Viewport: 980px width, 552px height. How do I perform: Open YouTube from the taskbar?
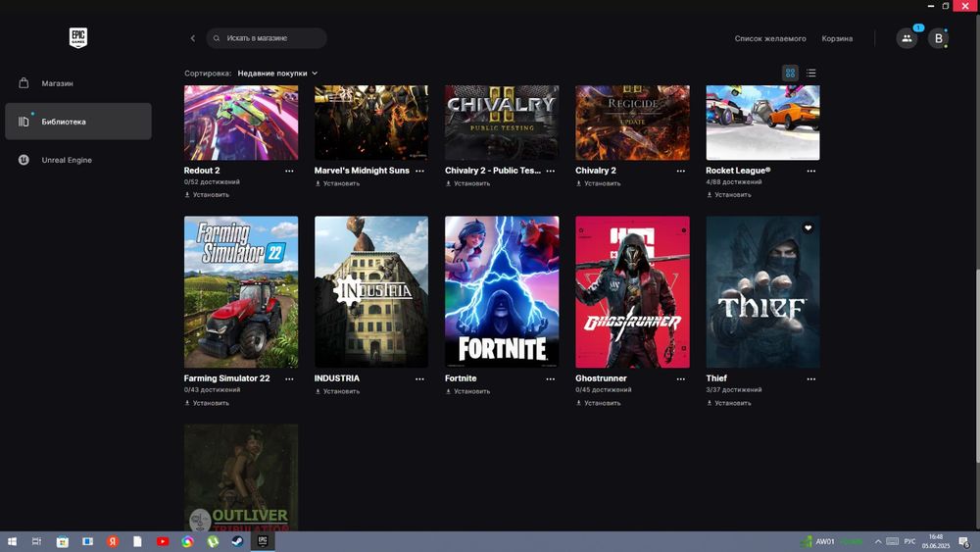[x=163, y=541]
